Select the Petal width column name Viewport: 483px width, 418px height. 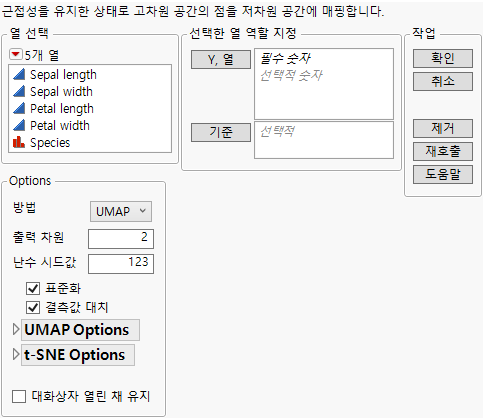(x=60, y=126)
